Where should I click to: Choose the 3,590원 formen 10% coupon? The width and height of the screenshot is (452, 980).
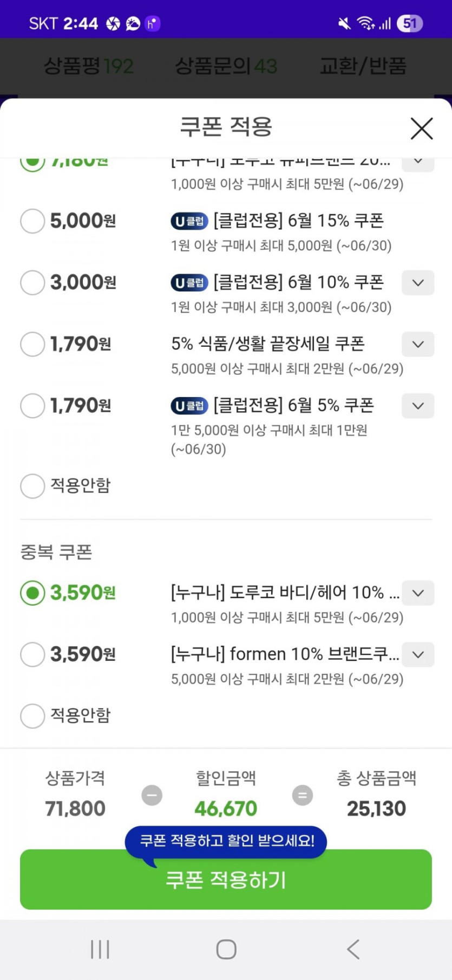point(32,654)
